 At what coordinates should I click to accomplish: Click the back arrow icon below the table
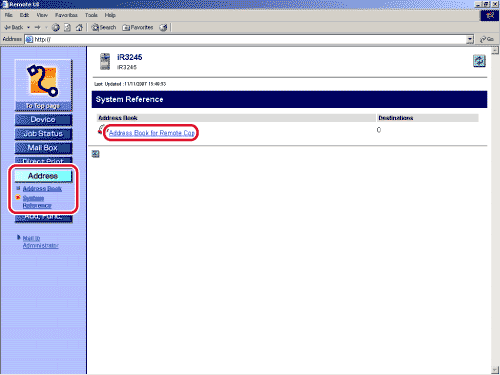96,154
